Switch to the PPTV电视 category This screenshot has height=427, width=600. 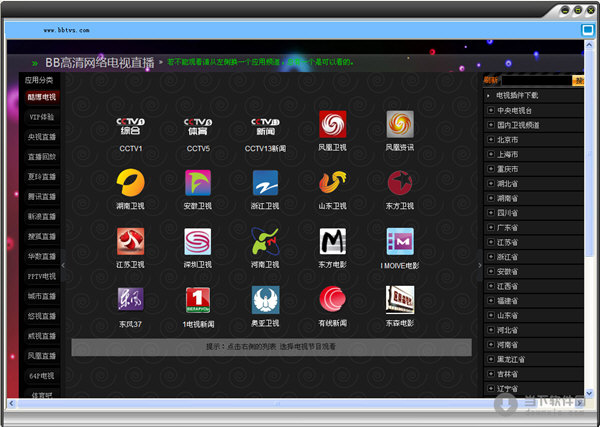pos(42,276)
